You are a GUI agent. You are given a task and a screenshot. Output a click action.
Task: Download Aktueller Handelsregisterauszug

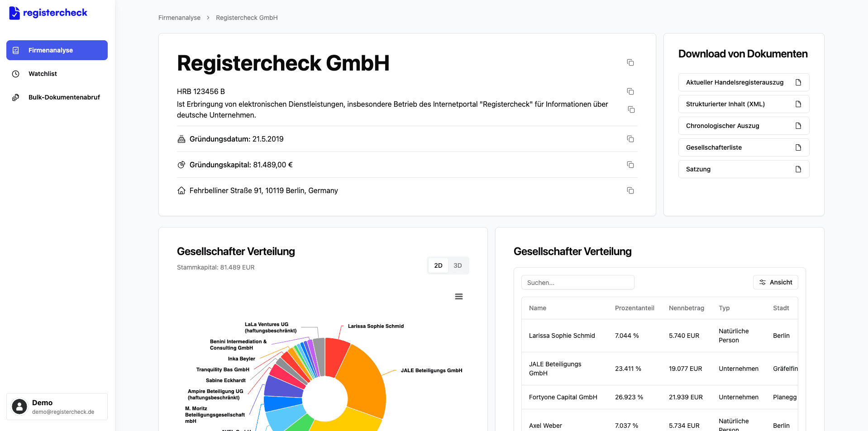click(x=744, y=82)
